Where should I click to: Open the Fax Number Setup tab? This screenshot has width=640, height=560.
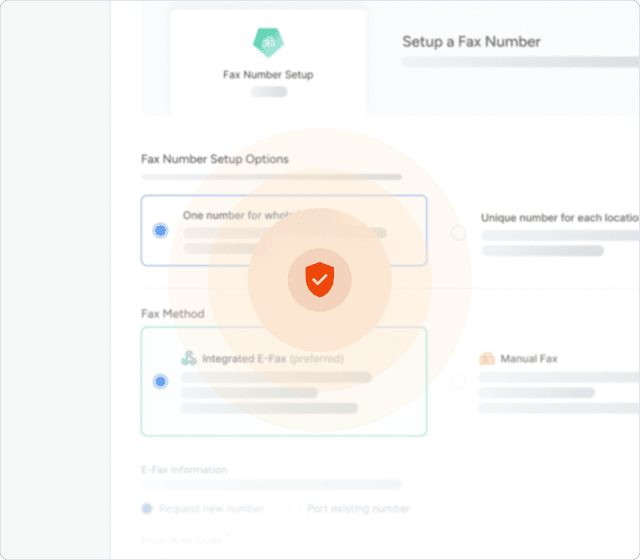point(268,62)
